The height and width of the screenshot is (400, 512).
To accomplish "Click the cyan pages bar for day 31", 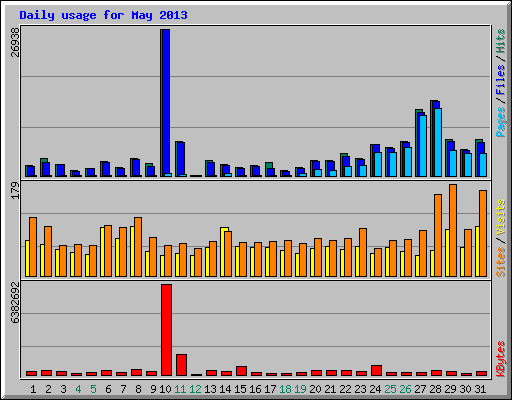I will pyautogui.click(x=483, y=165).
